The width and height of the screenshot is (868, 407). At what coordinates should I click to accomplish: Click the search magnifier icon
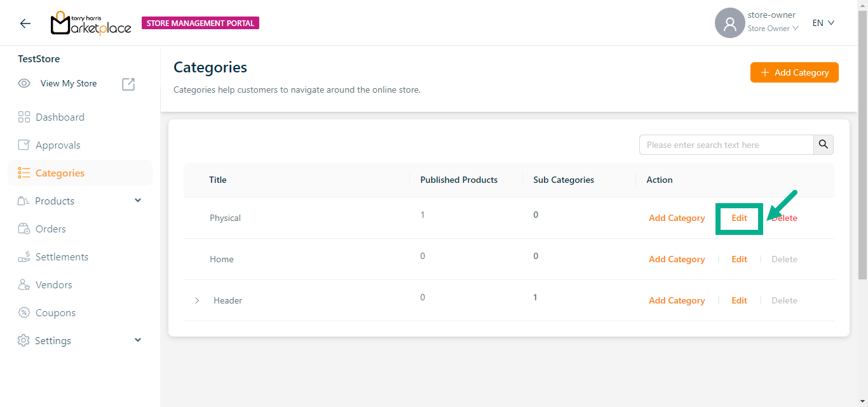point(824,145)
